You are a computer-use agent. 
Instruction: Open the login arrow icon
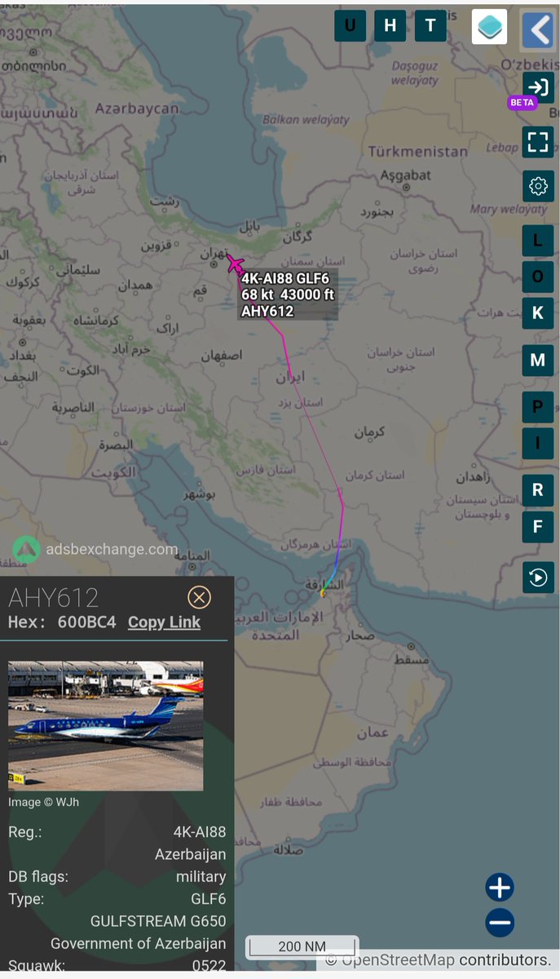[x=538, y=87]
